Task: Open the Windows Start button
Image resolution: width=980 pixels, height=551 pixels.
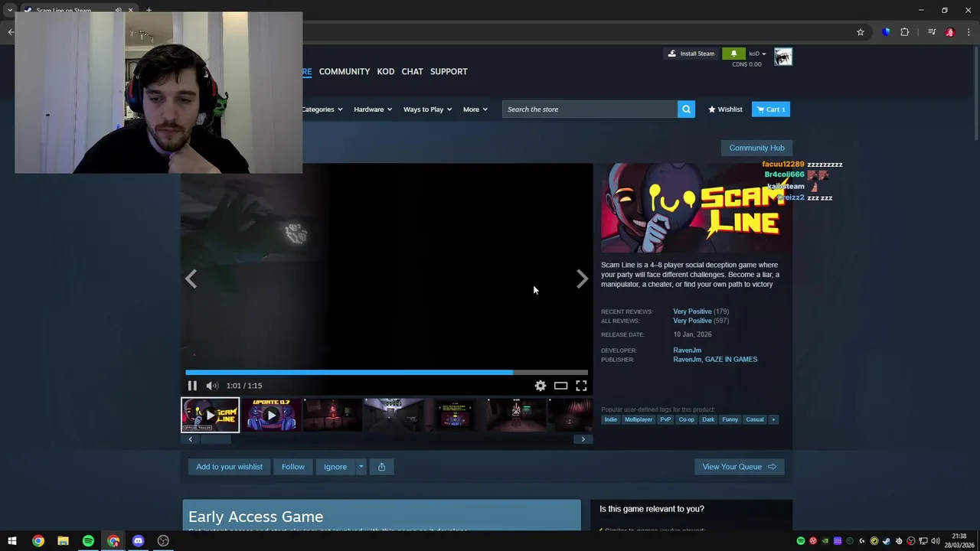Action: click(12, 541)
